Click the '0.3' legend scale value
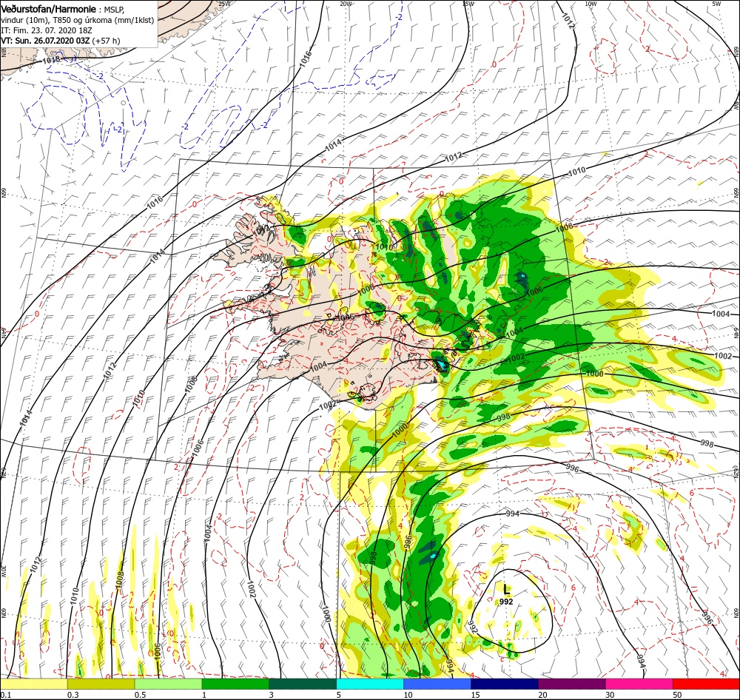 (73, 695)
